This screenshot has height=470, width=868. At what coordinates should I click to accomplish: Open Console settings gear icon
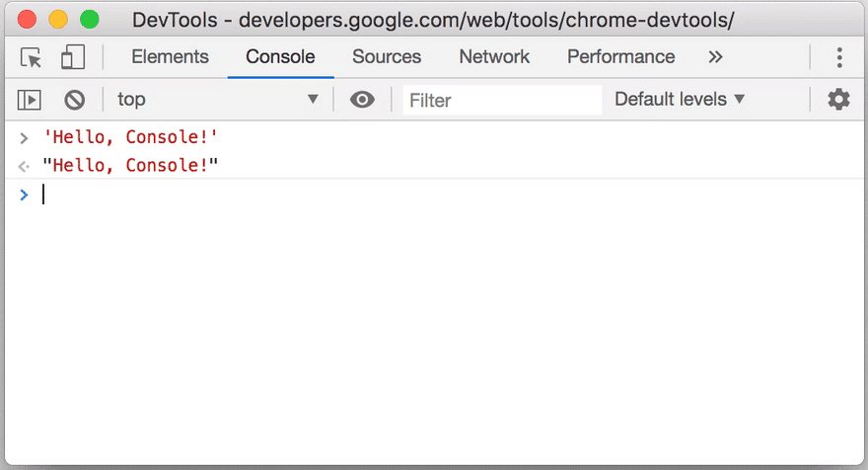[x=838, y=99]
